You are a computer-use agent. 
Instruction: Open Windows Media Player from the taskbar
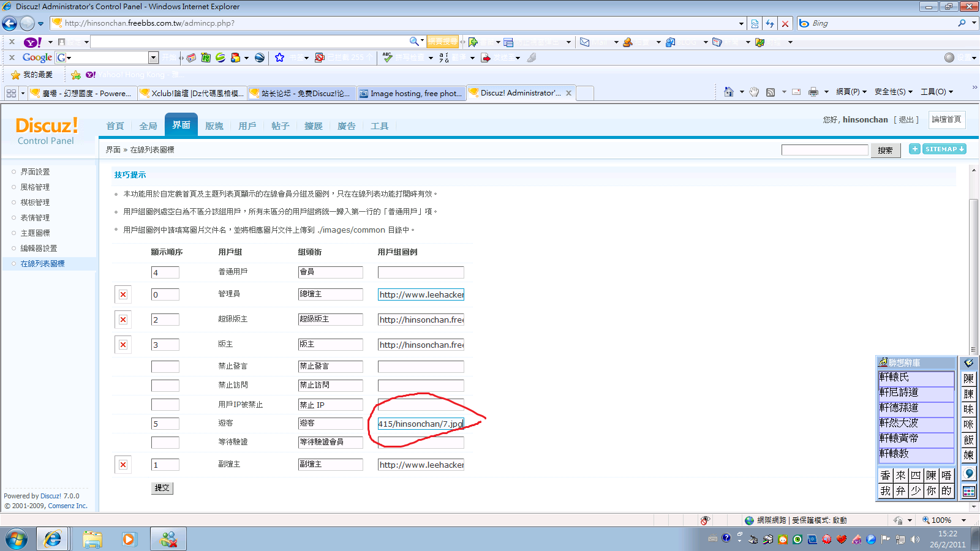129,539
